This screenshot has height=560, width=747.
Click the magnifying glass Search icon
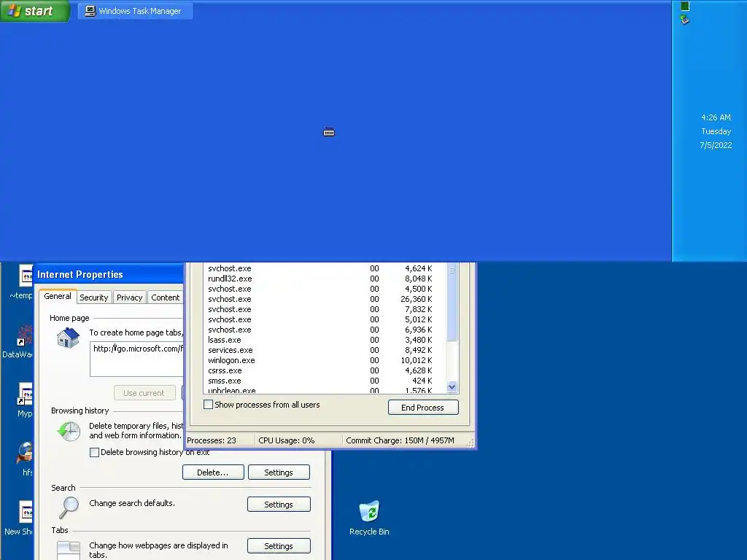(x=69, y=507)
